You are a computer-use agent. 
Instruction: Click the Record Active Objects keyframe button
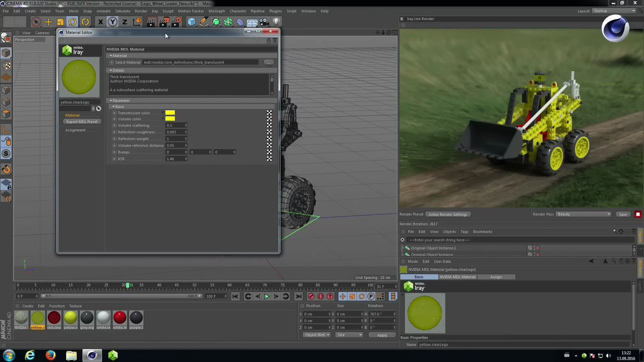click(x=311, y=296)
